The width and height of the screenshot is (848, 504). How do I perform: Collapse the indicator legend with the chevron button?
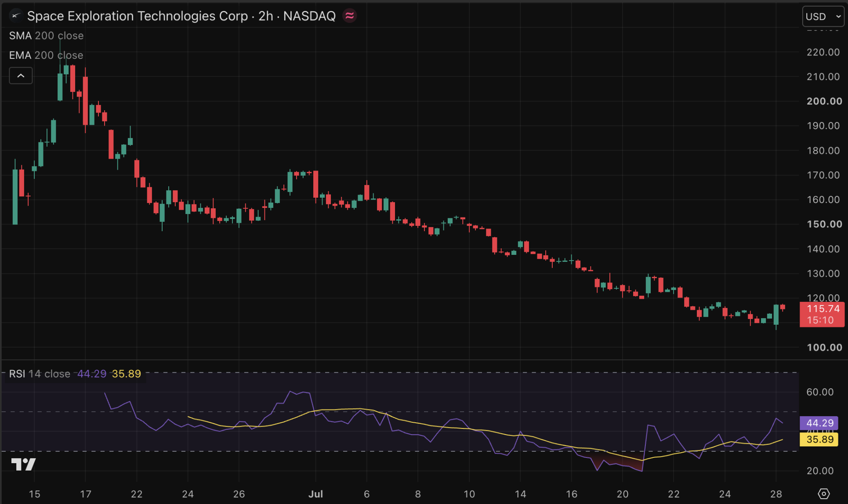21,76
